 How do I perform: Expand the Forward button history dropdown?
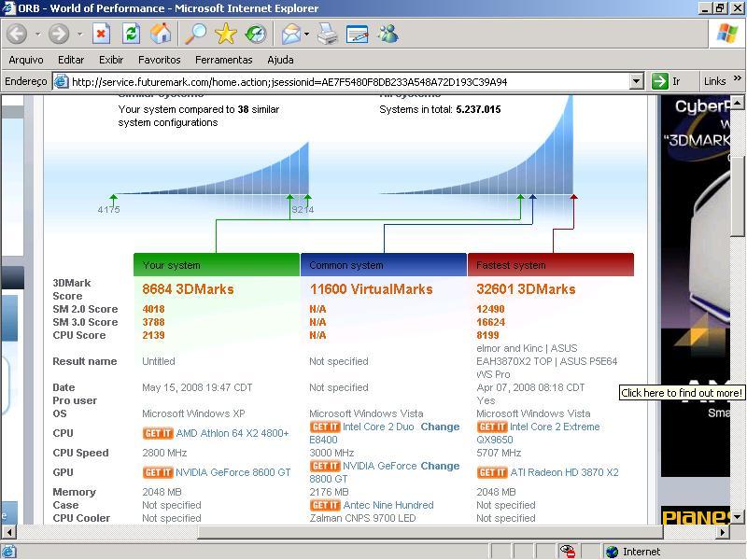(x=79, y=35)
